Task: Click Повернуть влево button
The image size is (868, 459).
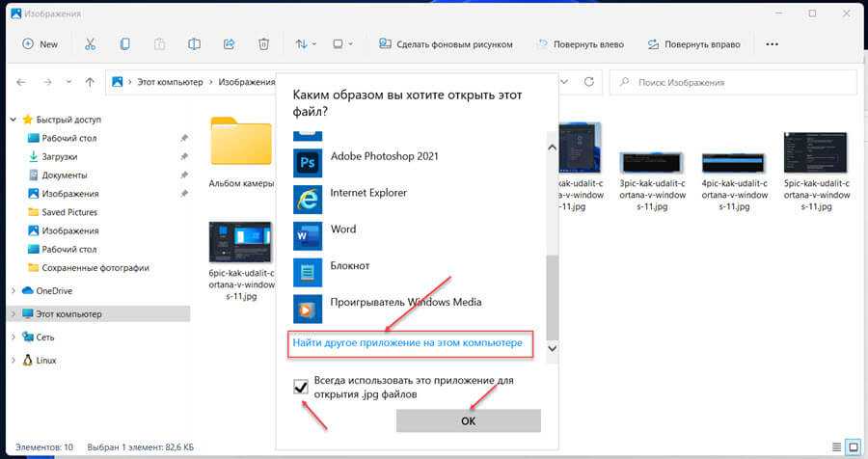Action: tap(581, 44)
